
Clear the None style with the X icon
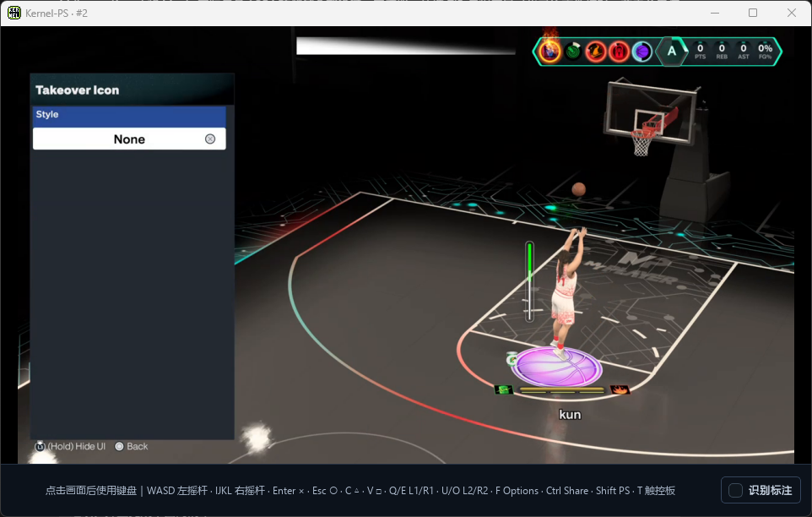click(x=209, y=139)
